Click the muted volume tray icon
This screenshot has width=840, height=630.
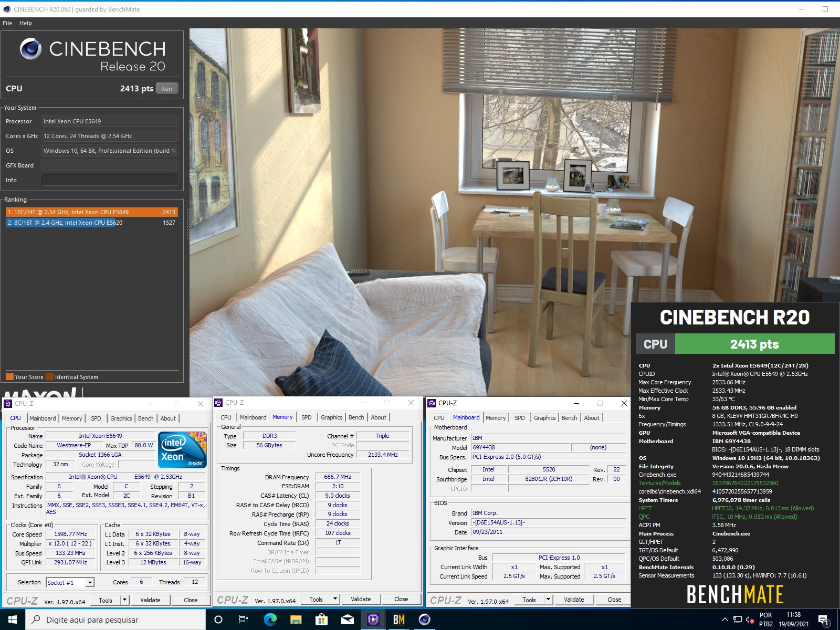(750, 620)
